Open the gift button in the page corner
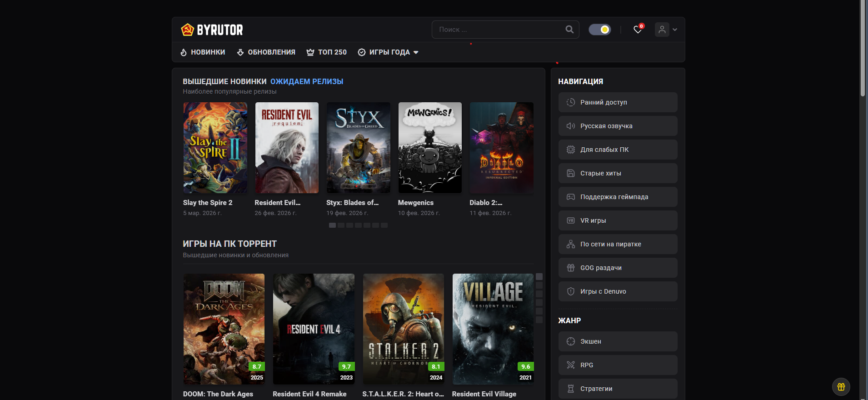 click(841, 387)
